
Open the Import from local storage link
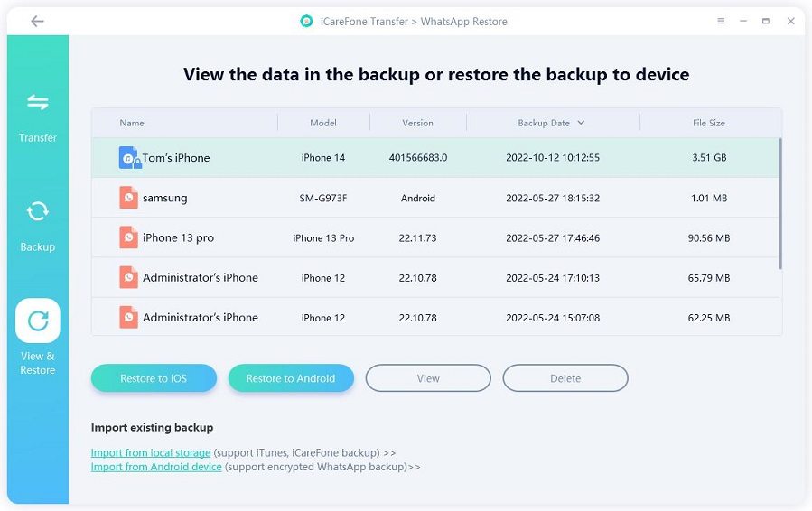click(x=151, y=452)
